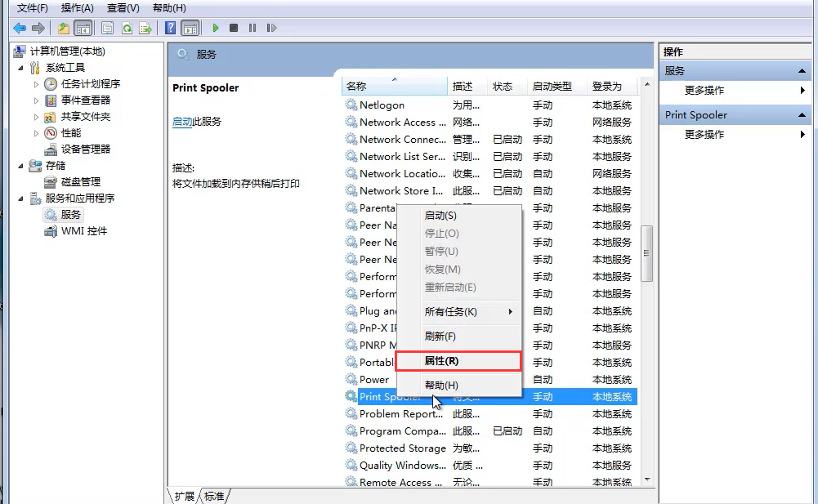The height and width of the screenshot is (504, 818).
Task: Restart the service with the restart icon
Action: [271, 28]
